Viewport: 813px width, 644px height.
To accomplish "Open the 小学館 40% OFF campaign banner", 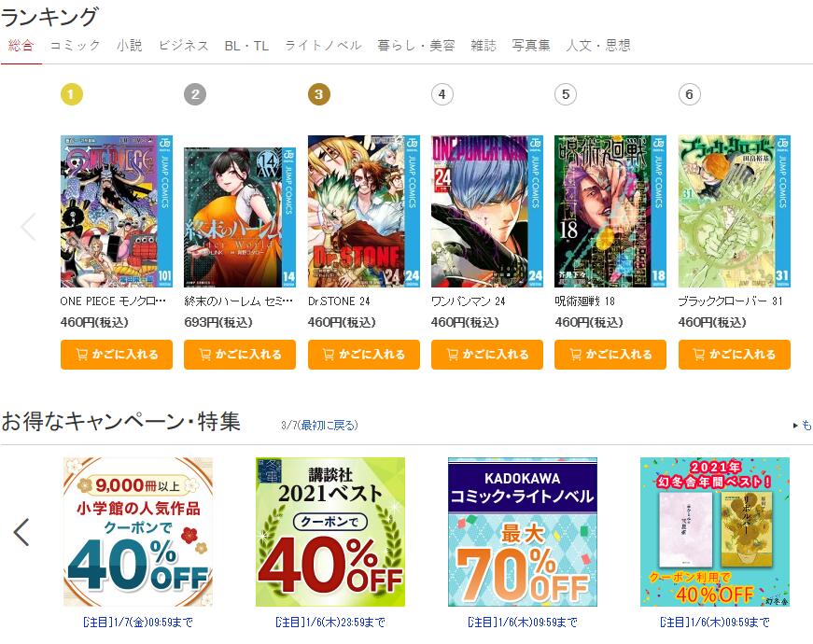I will [138, 532].
